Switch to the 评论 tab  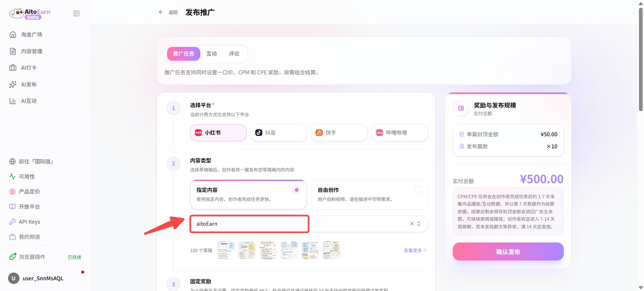click(234, 54)
